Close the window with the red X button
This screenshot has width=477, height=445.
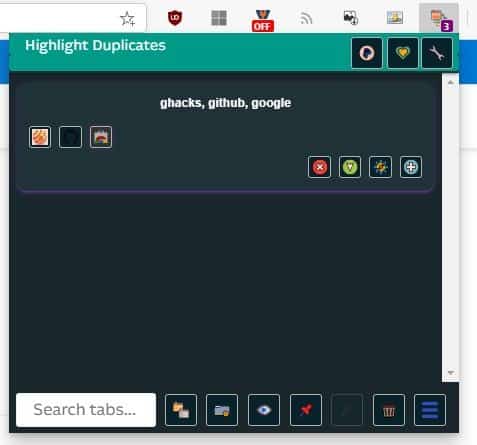click(x=320, y=167)
